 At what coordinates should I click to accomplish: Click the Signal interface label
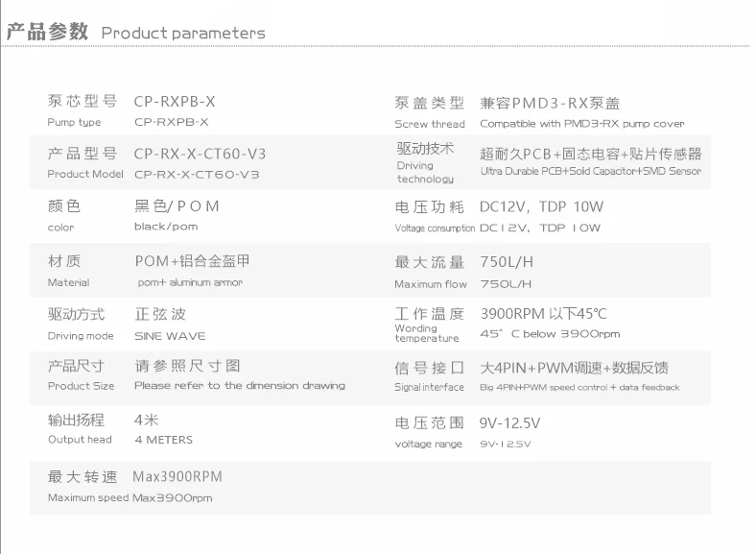[x=429, y=388]
